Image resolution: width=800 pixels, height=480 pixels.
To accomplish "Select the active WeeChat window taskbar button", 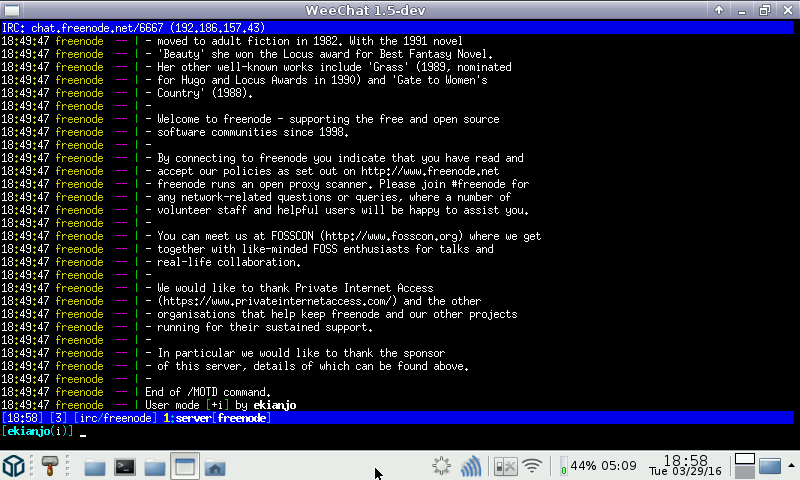I will (185, 466).
